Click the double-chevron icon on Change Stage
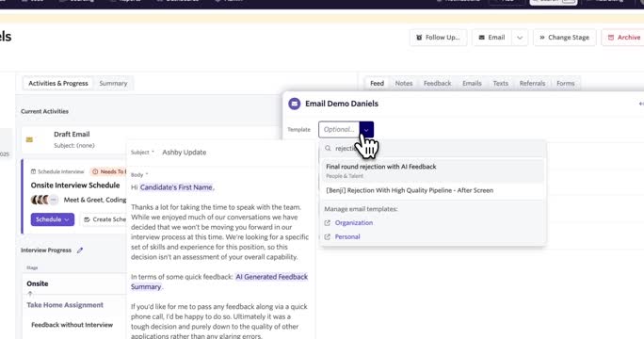Screen dimensions: 644x339 tap(541, 38)
